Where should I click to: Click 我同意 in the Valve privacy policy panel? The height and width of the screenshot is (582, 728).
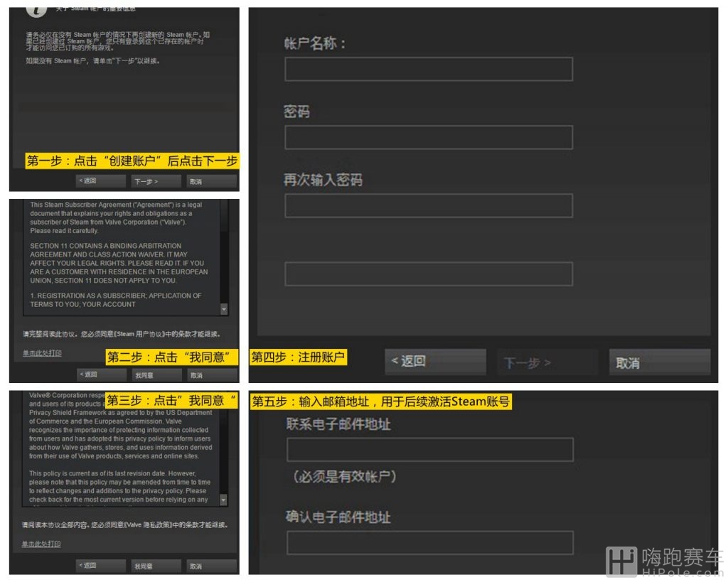(x=156, y=566)
